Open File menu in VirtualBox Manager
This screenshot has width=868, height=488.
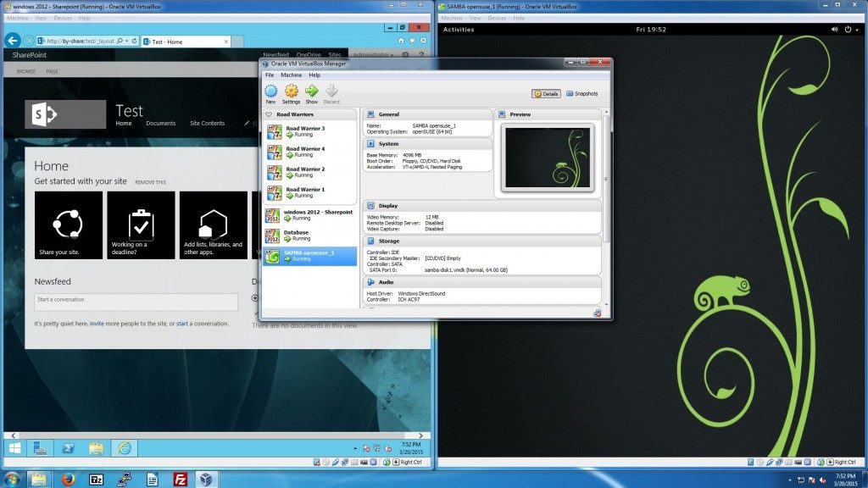pos(270,75)
